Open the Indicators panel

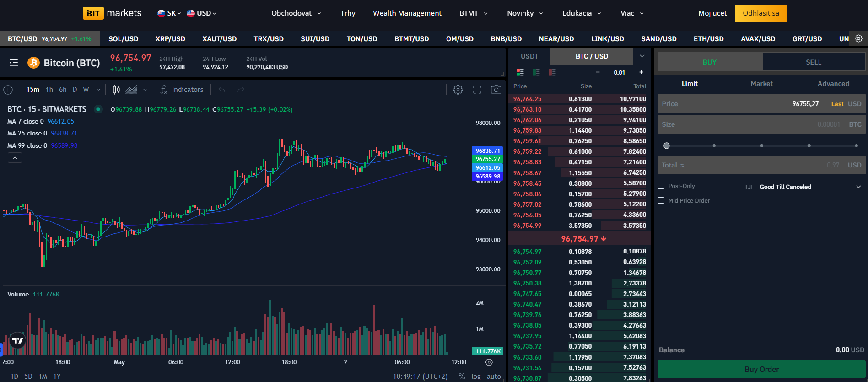pos(181,90)
